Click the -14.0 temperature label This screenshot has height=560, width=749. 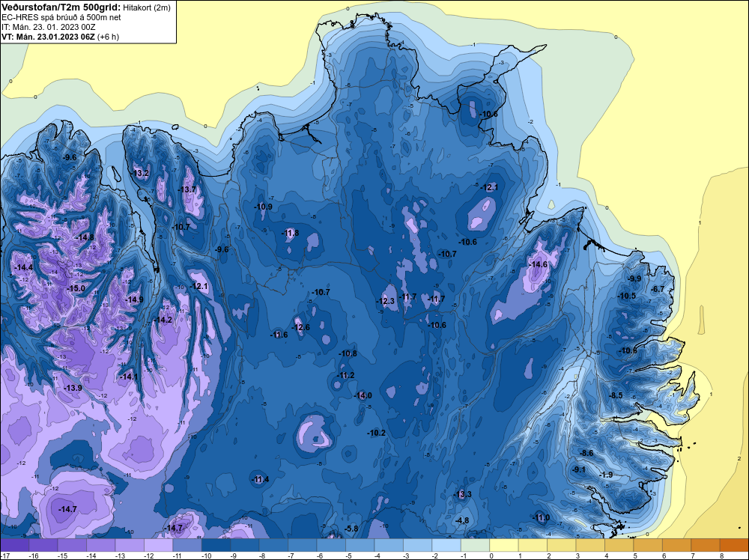[x=363, y=395]
